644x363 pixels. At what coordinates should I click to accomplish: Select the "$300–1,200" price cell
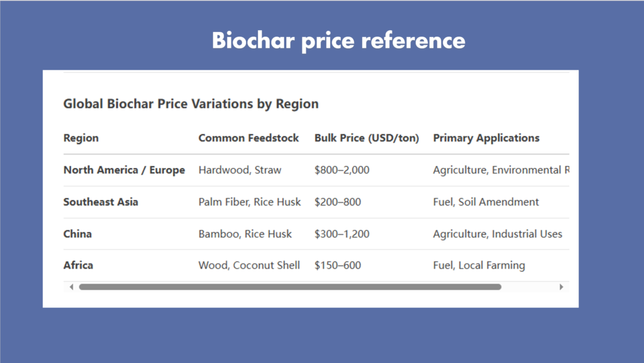pyautogui.click(x=342, y=233)
